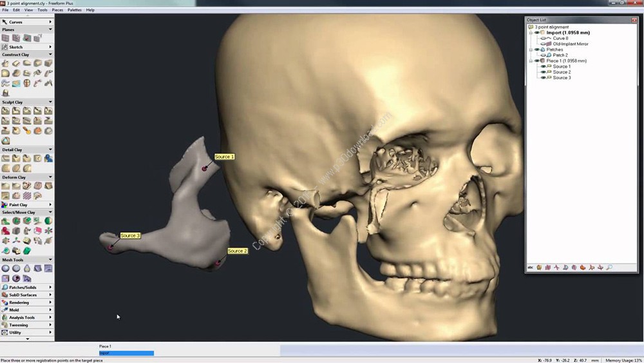Image resolution: width=644 pixels, height=363 pixels.
Task: Click the blue Import progress bar
Action: [126, 353]
